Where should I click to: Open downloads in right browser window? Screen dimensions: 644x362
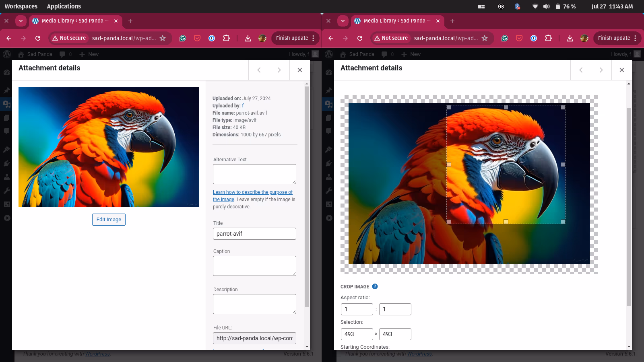pos(570,38)
